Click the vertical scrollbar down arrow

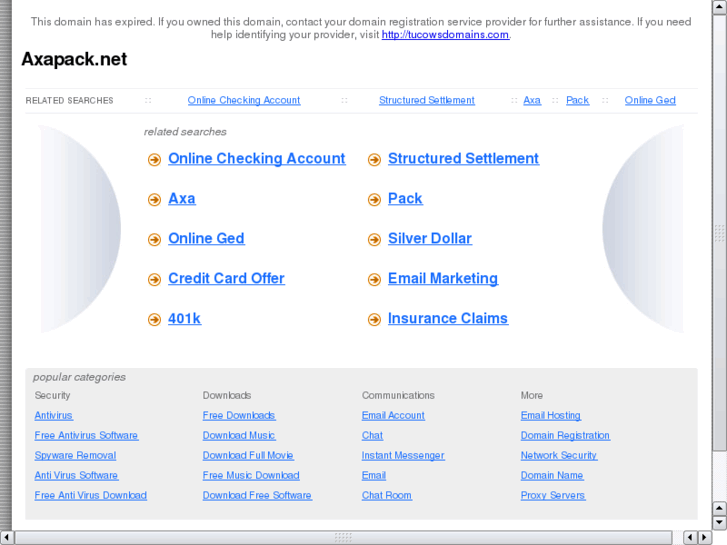pyautogui.click(x=719, y=521)
